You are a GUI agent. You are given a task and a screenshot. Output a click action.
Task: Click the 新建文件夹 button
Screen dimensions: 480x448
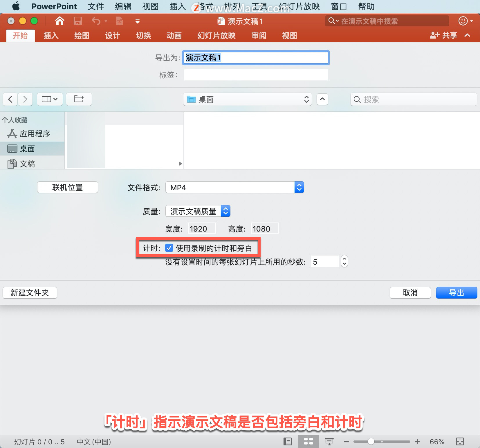pos(30,293)
